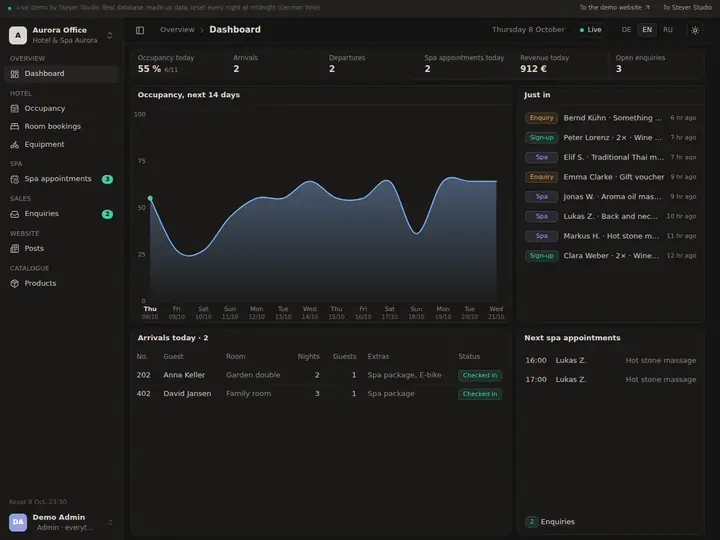
Task: Open Clara Weber sign-up entry
Action: click(x=610, y=256)
